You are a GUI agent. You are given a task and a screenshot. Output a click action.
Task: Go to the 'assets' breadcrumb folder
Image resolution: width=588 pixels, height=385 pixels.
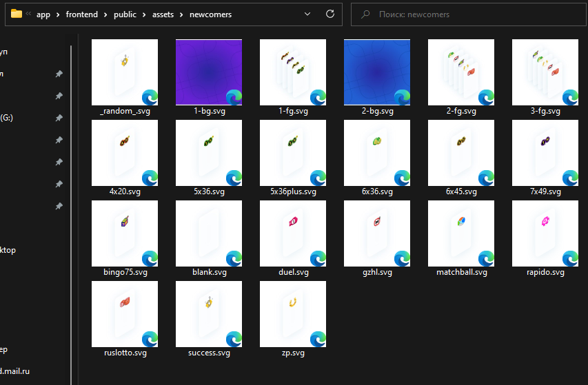pyautogui.click(x=163, y=14)
